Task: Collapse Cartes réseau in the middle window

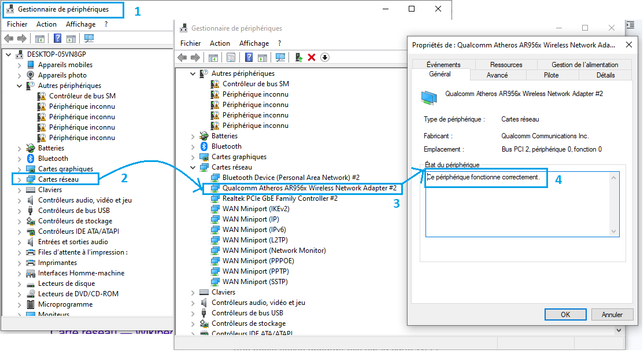Action: pyautogui.click(x=193, y=167)
